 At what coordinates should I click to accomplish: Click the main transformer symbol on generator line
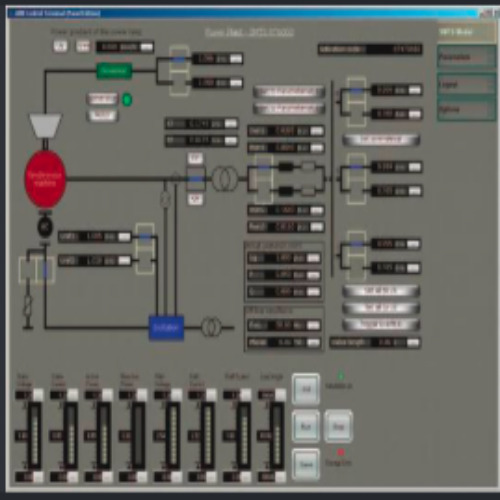coord(225,179)
